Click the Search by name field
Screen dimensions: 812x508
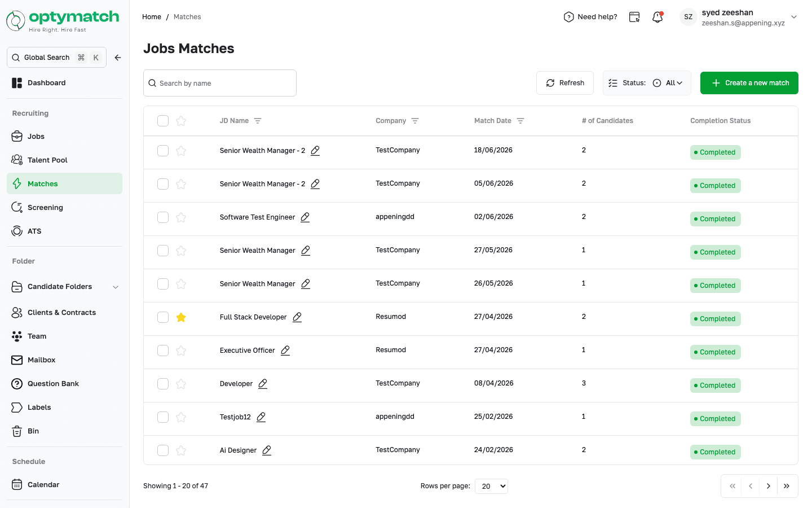point(220,83)
